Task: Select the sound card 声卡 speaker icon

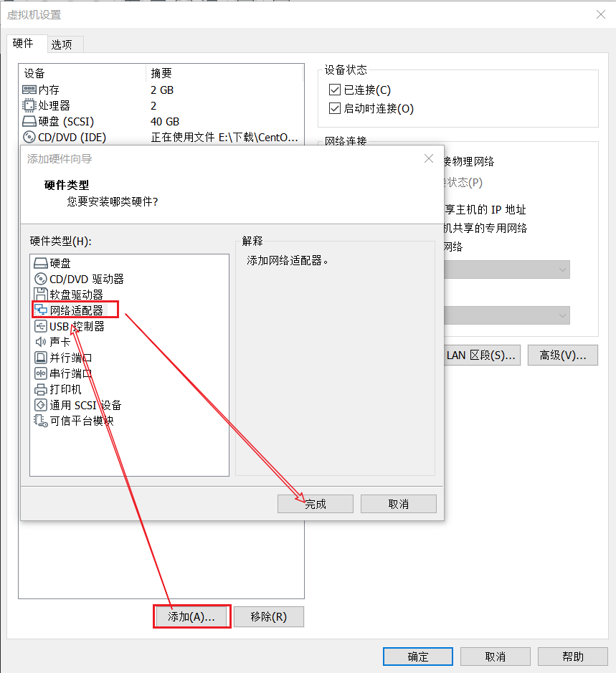Action: (x=40, y=342)
